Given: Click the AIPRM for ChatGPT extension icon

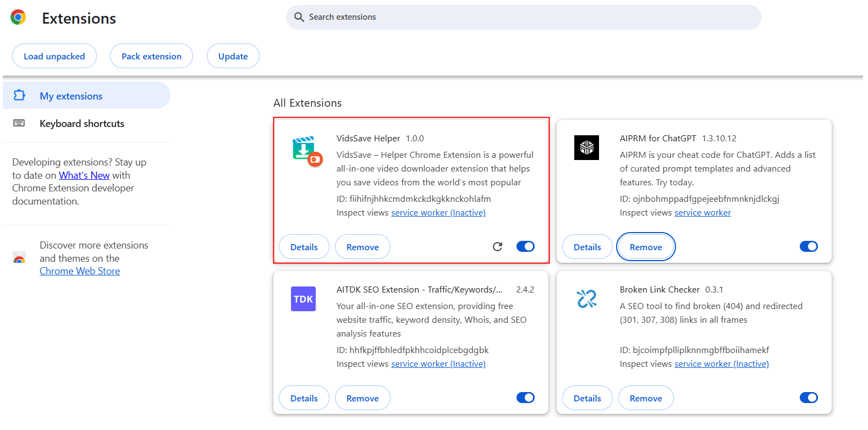Looking at the screenshot, I should click(586, 147).
